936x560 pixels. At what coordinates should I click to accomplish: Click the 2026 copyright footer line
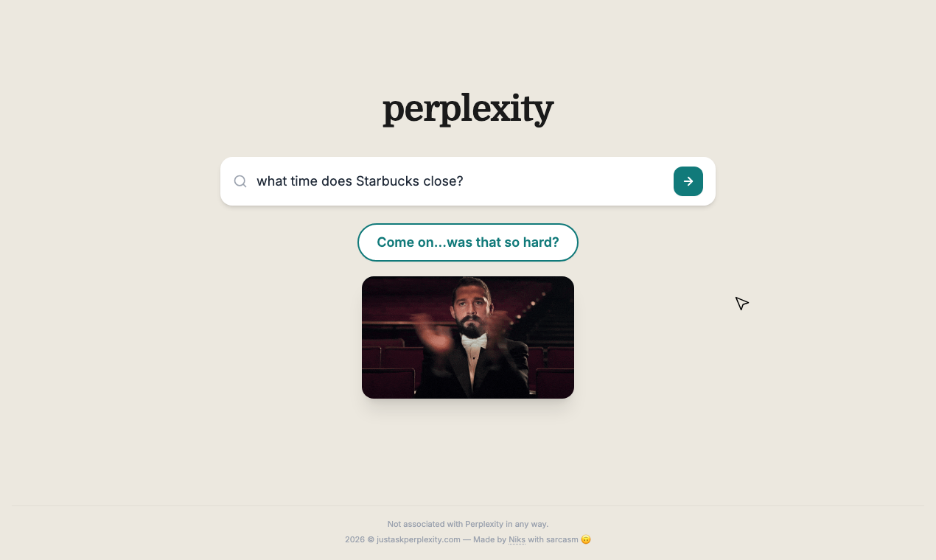(x=467, y=539)
